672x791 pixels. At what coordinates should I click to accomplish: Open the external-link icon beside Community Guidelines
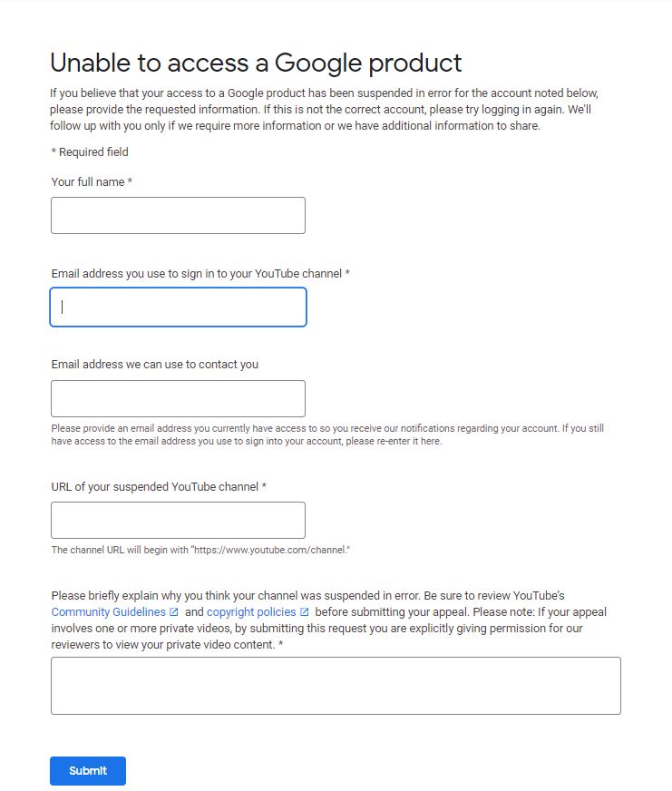click(x=174, y=612)
